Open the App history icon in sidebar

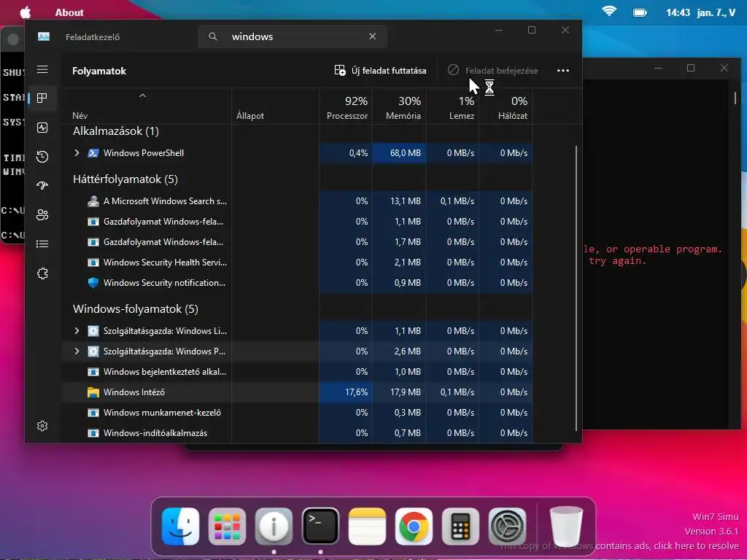(x=42, y=157)
